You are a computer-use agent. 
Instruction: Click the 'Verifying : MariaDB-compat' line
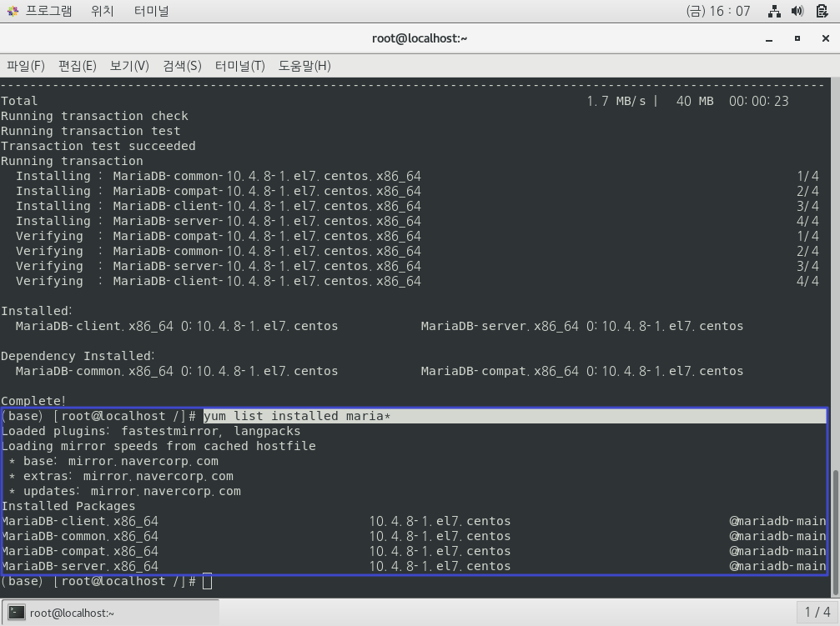click(x=219, y=236)
